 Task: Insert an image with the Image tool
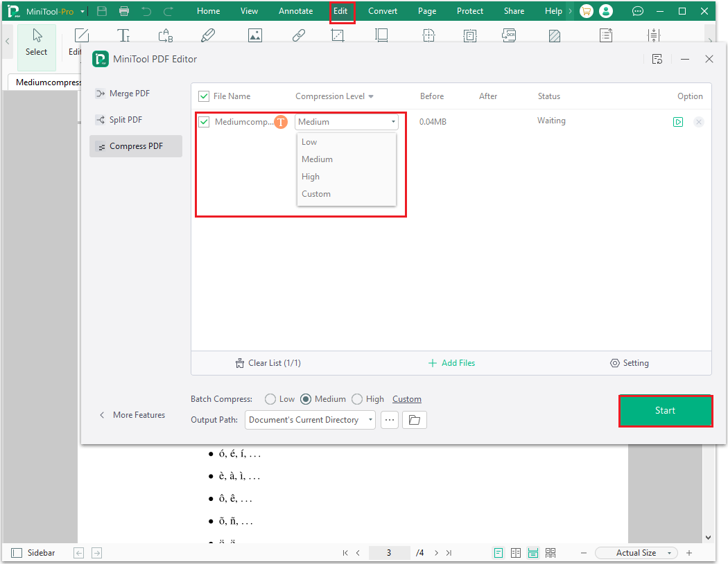[255, 35]
